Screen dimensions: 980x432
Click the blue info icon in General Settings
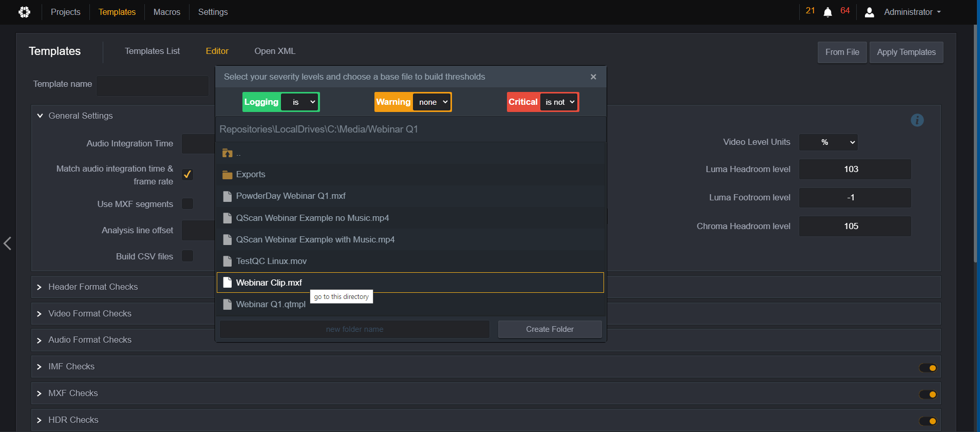coord(917,120)
